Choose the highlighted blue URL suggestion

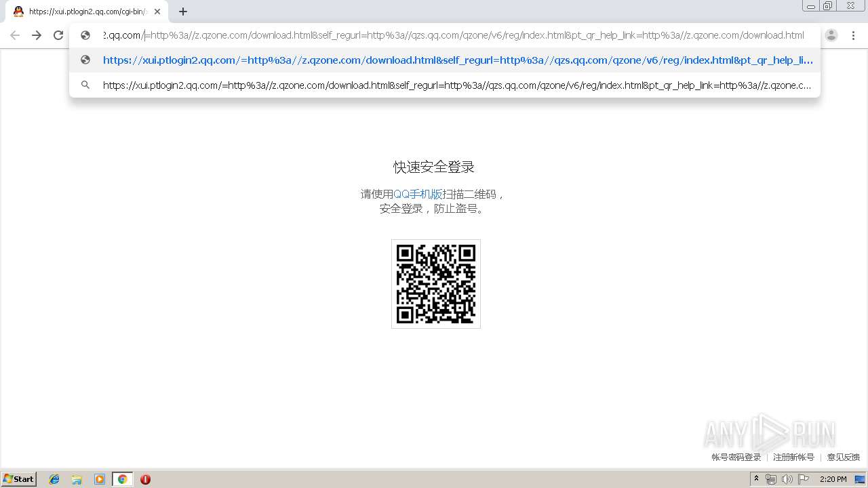click(x=445, y=60)
